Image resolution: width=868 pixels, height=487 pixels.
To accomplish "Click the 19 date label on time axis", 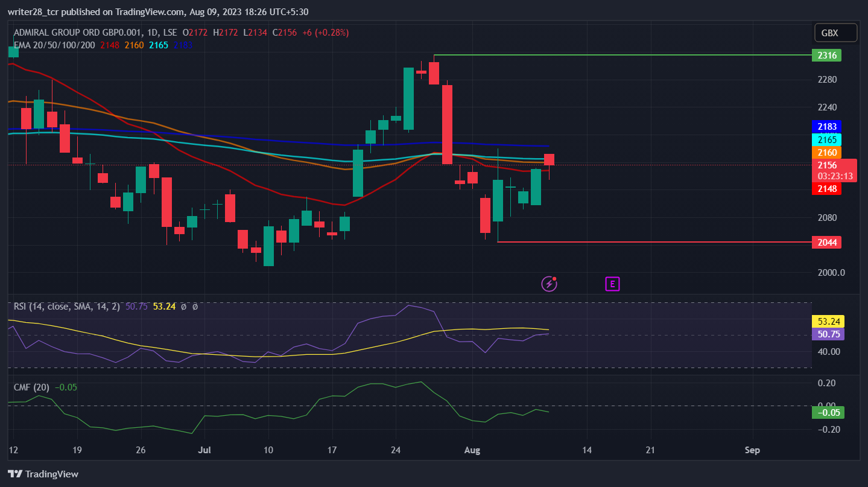I will pyautogui.click(x=76, y=450).
